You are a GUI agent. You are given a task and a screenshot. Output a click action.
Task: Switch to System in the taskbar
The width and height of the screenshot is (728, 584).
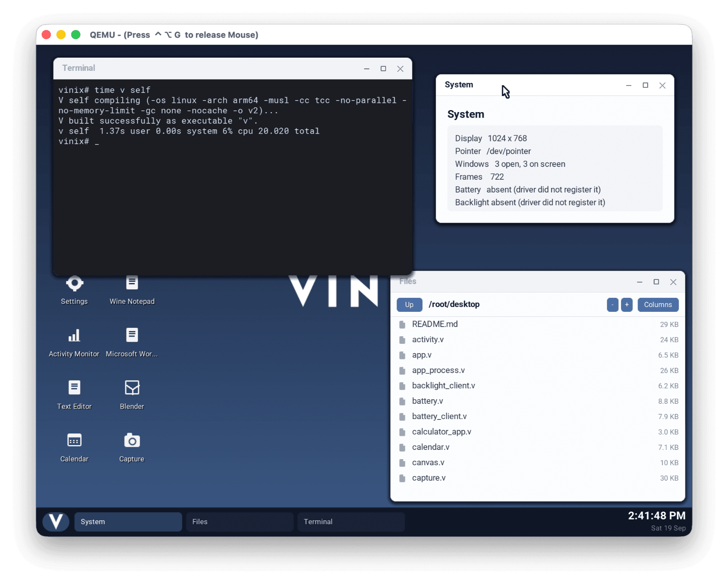(x=128, y=522)
